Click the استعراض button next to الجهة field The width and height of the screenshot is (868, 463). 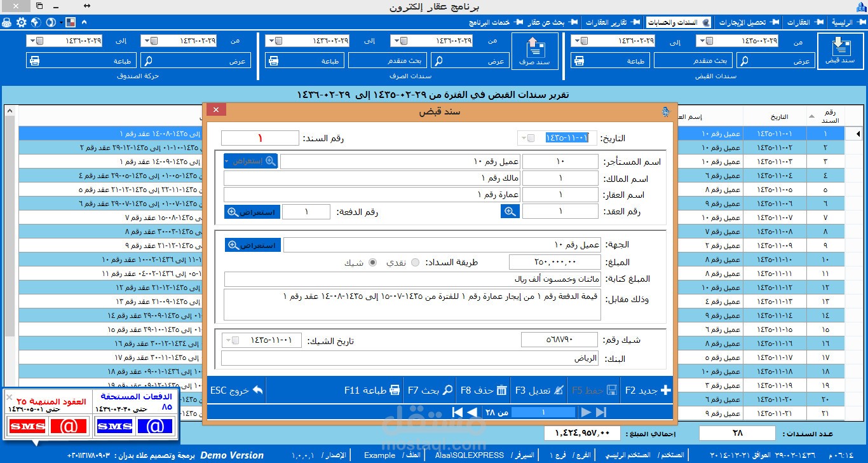[252, 245]
